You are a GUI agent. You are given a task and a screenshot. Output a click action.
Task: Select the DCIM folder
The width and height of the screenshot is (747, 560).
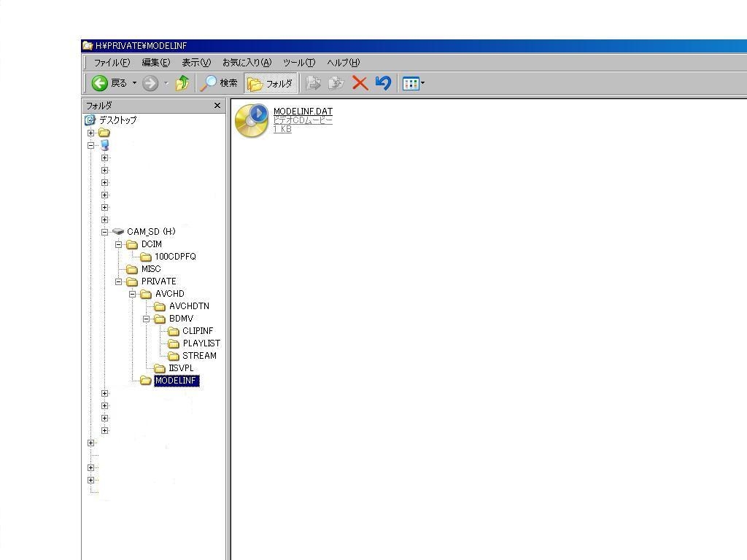(x=152, y=244)
